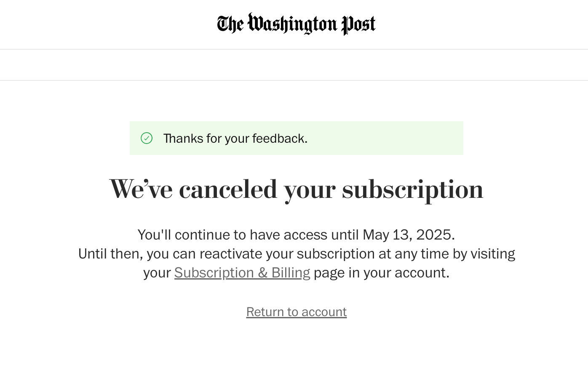Image resolution: width=588 pixels, height=373 pixels.
Task: Click the word 'The' in the masthead
Action: pyautogui.click(x=230, y=24)
